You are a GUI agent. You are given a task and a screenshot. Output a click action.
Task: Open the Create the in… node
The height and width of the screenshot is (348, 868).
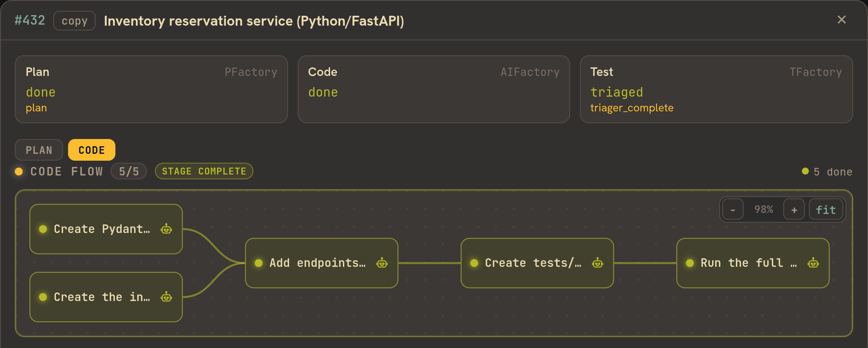tap(106, 297)
